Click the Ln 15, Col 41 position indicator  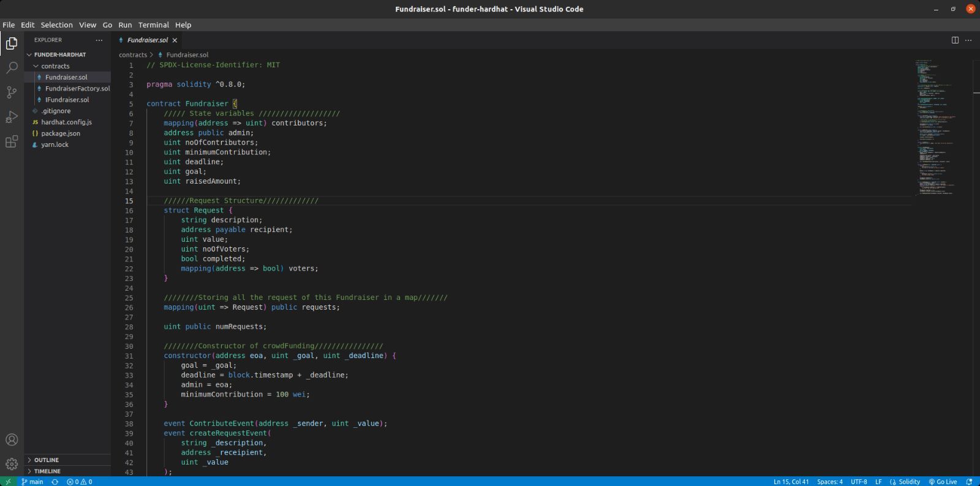(791, 482)
